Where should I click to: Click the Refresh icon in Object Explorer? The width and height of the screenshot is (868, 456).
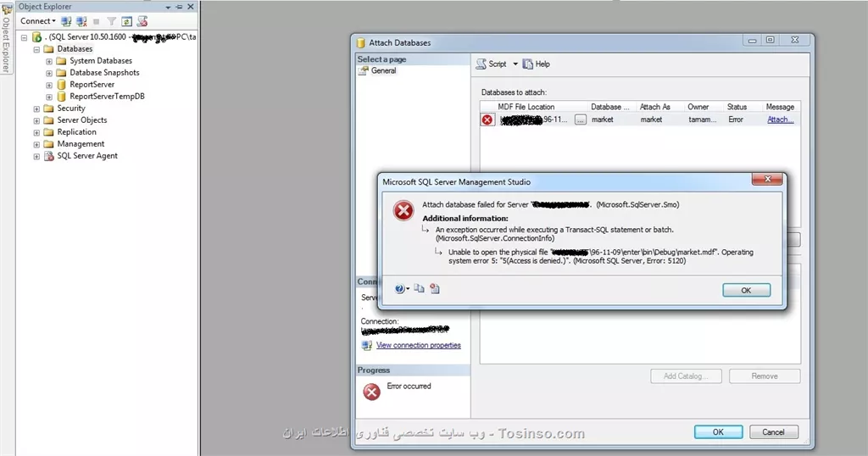127,21
